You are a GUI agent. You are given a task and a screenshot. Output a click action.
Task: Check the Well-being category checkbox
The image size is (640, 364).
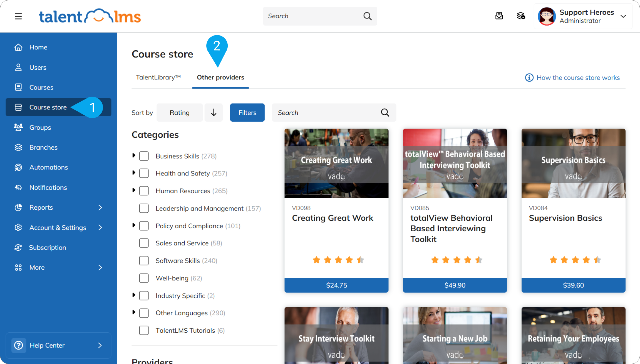point(144,278)
